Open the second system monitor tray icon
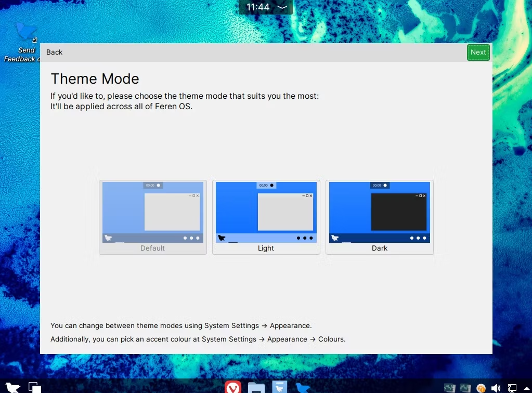The height and width of the screenshot is (393, 532). click(x=465, y=388)
